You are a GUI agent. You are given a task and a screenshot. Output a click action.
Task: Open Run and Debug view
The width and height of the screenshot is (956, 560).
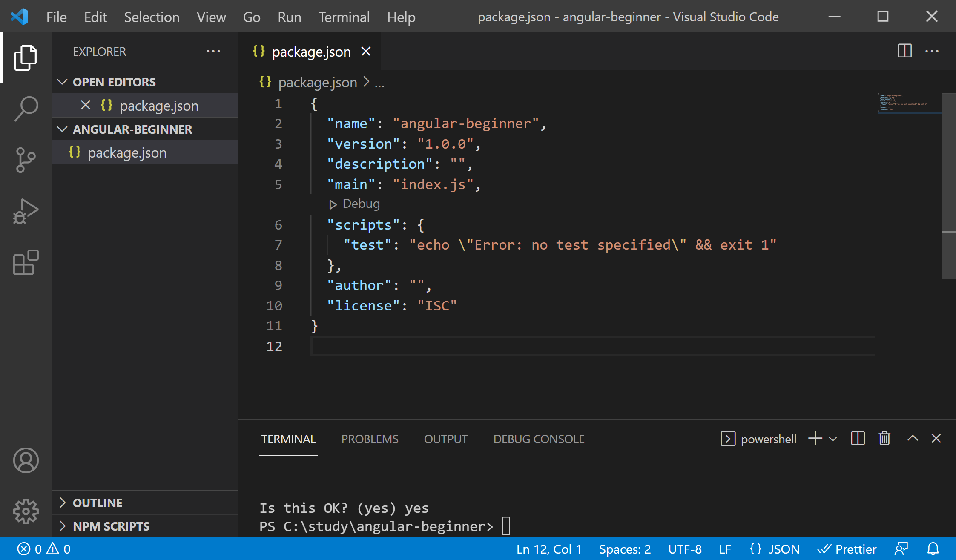click(x=26, y=211)
